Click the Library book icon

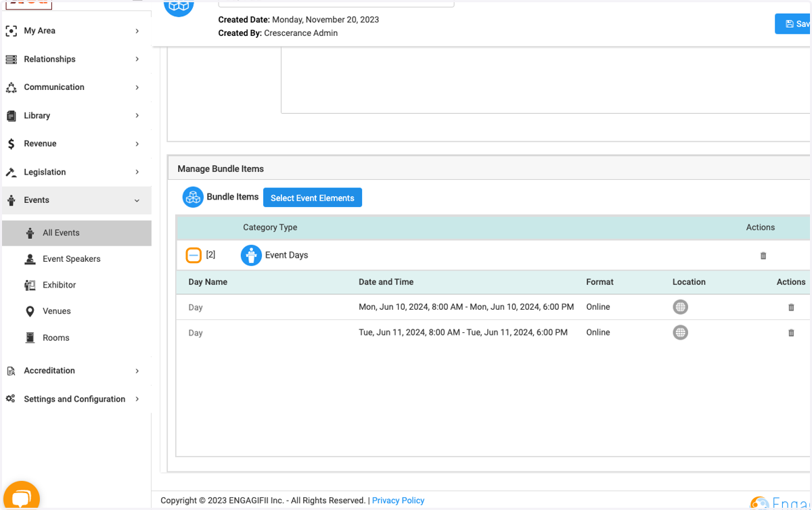[11, 116]
